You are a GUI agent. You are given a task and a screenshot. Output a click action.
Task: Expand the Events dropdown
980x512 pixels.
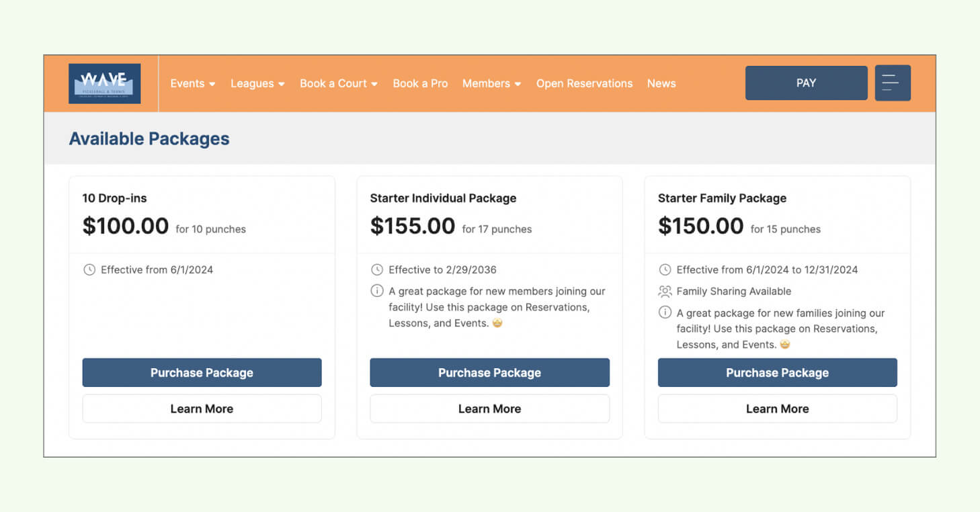click(193, 83)
